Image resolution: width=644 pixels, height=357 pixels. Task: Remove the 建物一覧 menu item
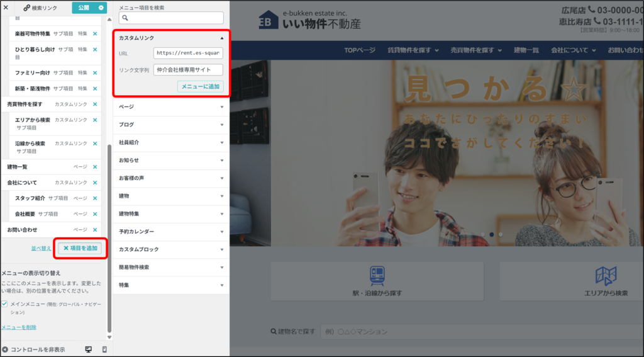click(x=95, y=167)
